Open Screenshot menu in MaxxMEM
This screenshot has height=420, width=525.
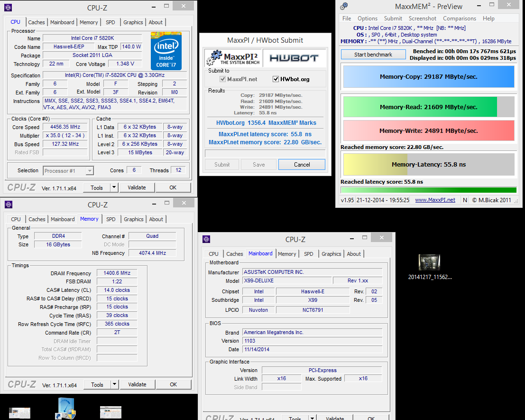423,19
